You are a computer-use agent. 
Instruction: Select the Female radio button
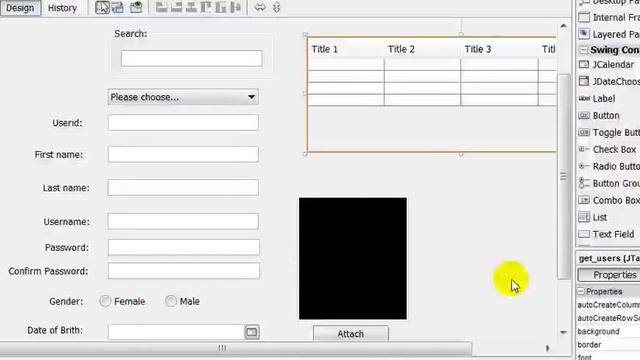(x=122, y=301)
